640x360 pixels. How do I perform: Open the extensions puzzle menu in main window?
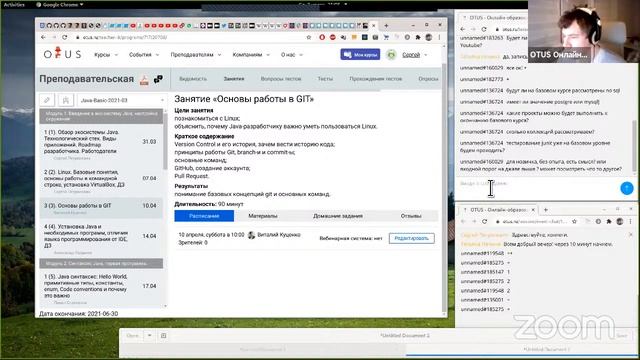[418, 37]
